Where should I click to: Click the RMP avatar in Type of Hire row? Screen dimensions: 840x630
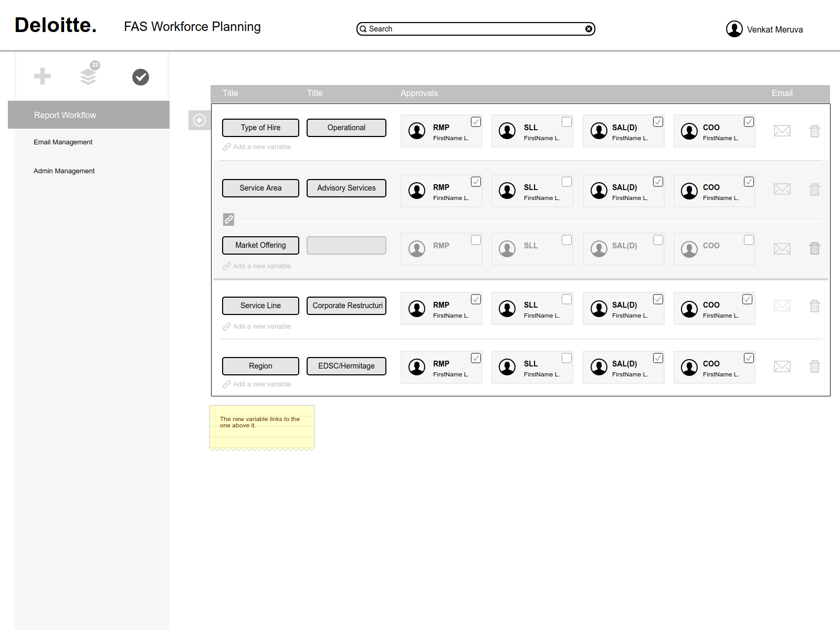417,131
